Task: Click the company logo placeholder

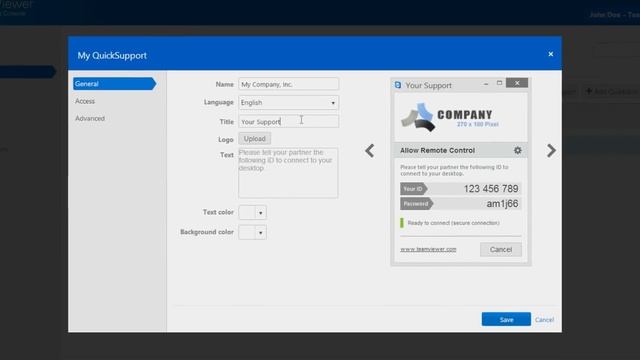Action: [x=449, y=117]
